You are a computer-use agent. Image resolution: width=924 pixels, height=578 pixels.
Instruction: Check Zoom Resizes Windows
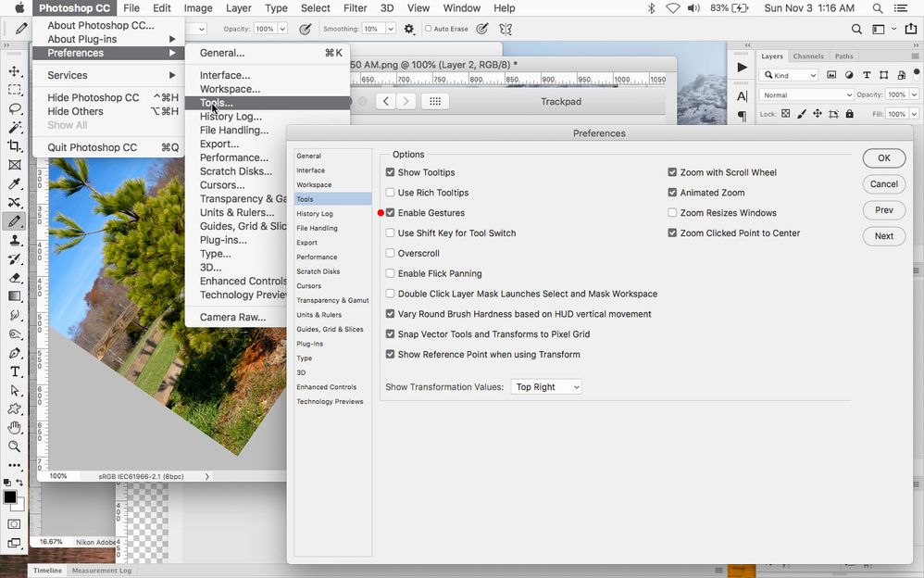pos(672,213)
